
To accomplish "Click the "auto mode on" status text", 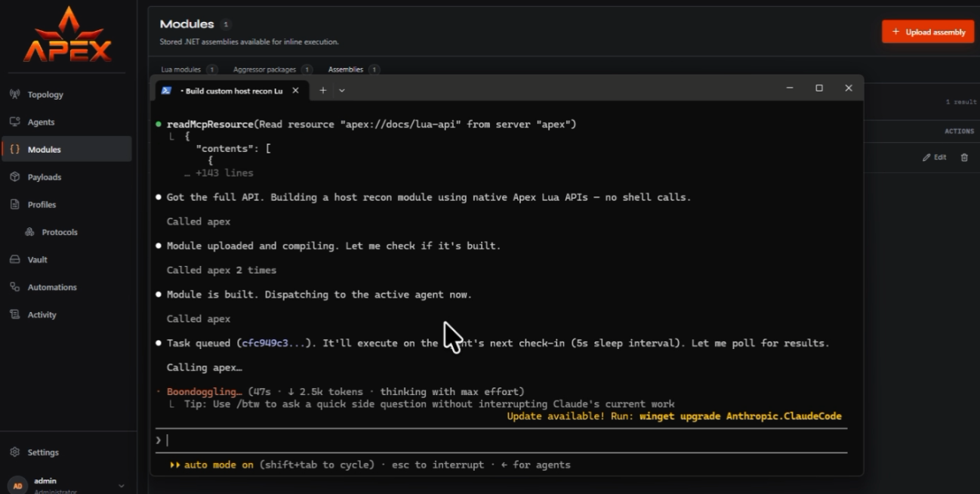I will click(219, 465).
